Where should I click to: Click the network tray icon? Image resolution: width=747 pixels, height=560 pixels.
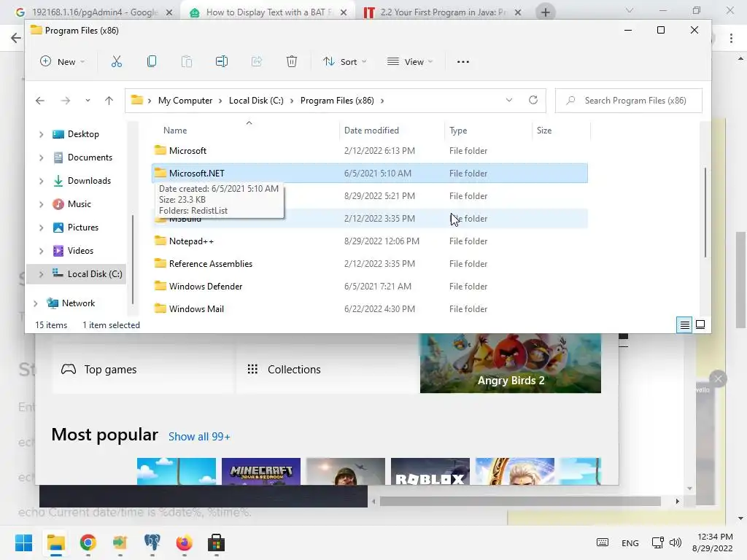pyautogui.click(x=658, y=542)
